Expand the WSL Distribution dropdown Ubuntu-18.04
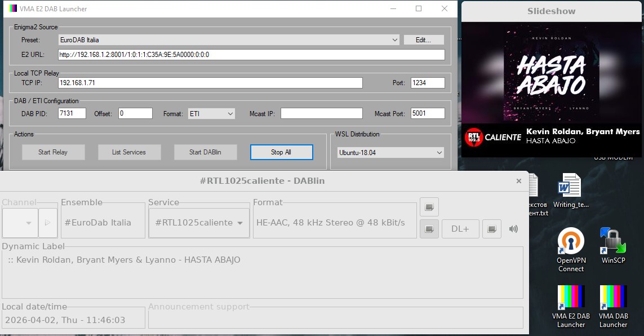This screenshot has height=336, width=644. 390,152
